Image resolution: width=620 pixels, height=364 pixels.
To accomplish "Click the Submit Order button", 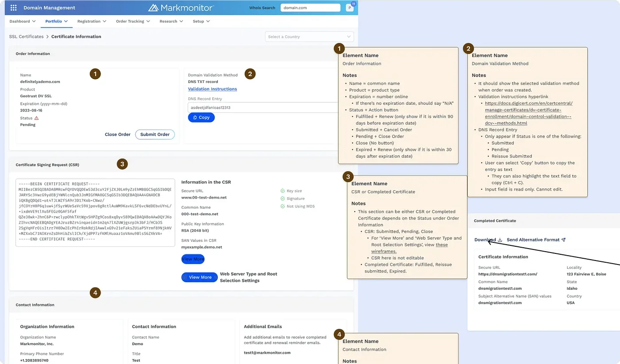I will (x=155, y=134).
